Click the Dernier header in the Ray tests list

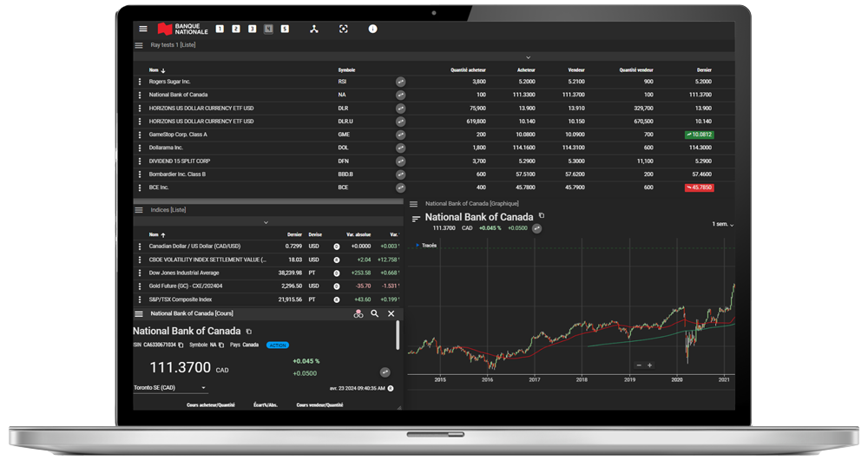click(704, 70)
